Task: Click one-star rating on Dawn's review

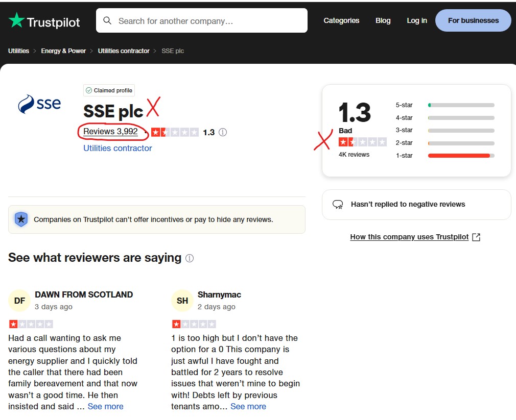Action: pyautogui.click(x=31, y=325)
